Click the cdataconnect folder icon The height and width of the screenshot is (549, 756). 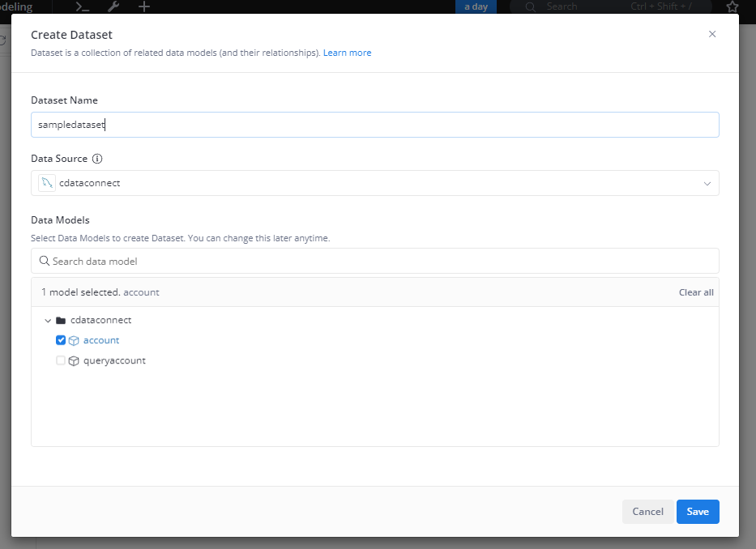pos(61,321)
